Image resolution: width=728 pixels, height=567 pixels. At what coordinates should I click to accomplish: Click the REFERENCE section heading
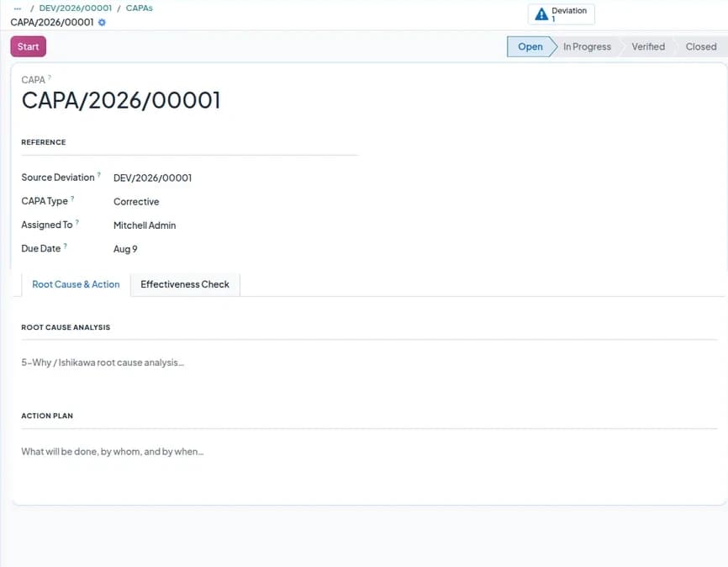tap(44, 142)
